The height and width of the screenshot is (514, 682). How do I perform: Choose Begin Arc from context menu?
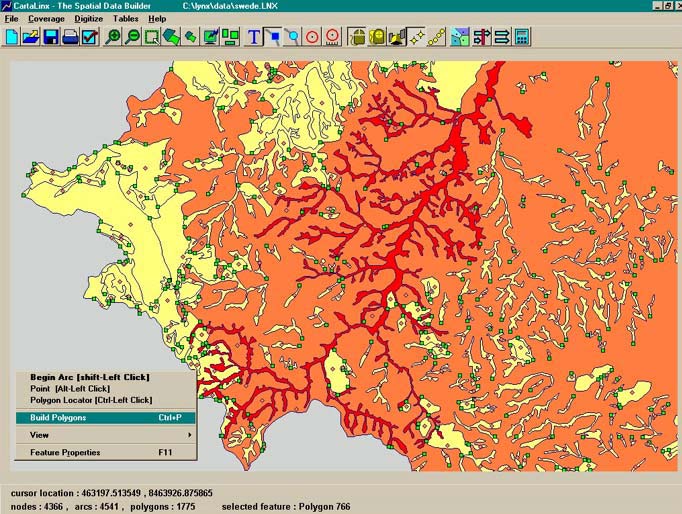tap(90, 377)
